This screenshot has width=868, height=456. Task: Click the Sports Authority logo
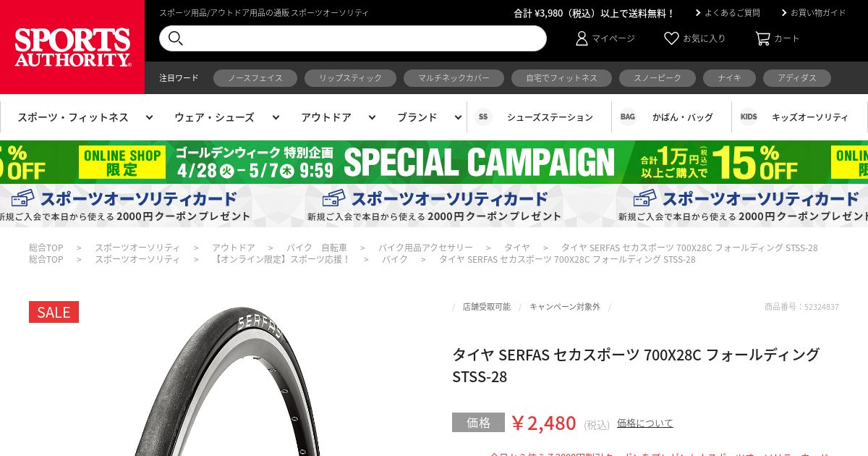(x=72, y=47)
